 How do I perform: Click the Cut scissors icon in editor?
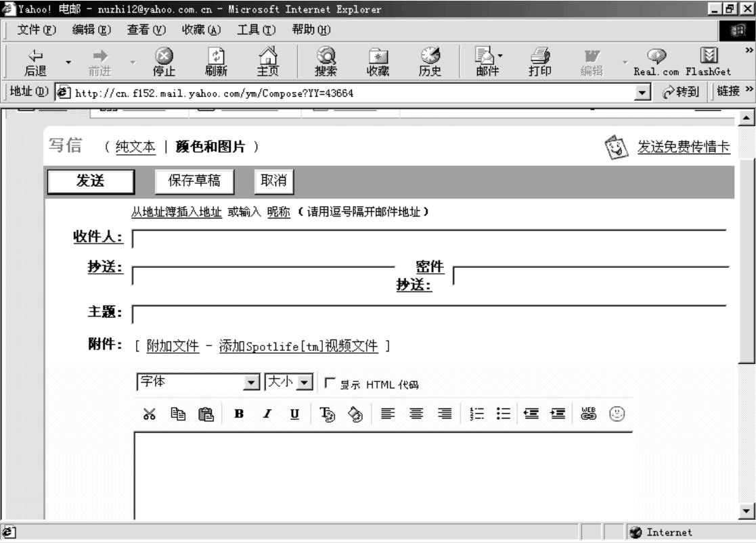pos(150,414)
